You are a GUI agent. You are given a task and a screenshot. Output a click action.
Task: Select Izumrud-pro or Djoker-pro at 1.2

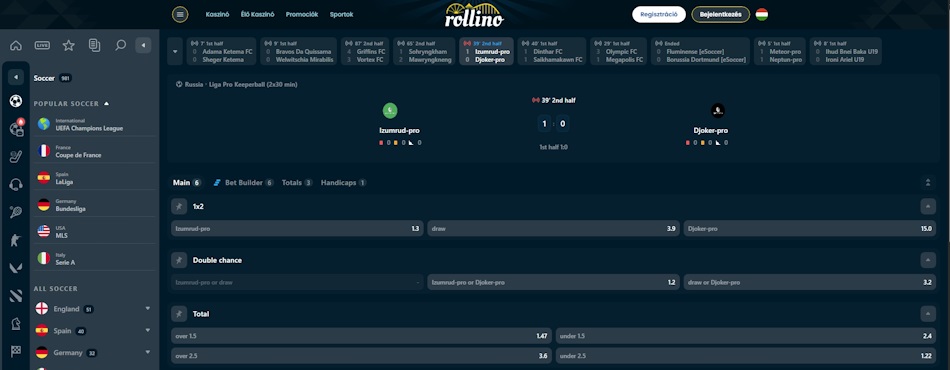pos(554,282)
